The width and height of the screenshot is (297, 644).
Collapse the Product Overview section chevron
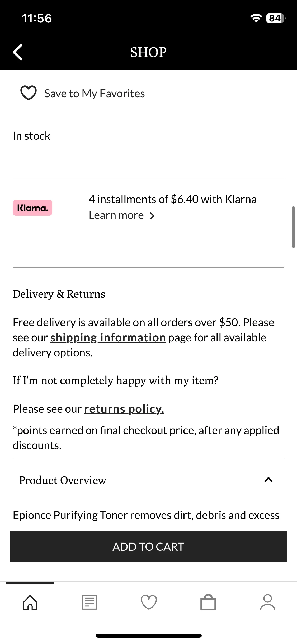click(x=268, y=480)
